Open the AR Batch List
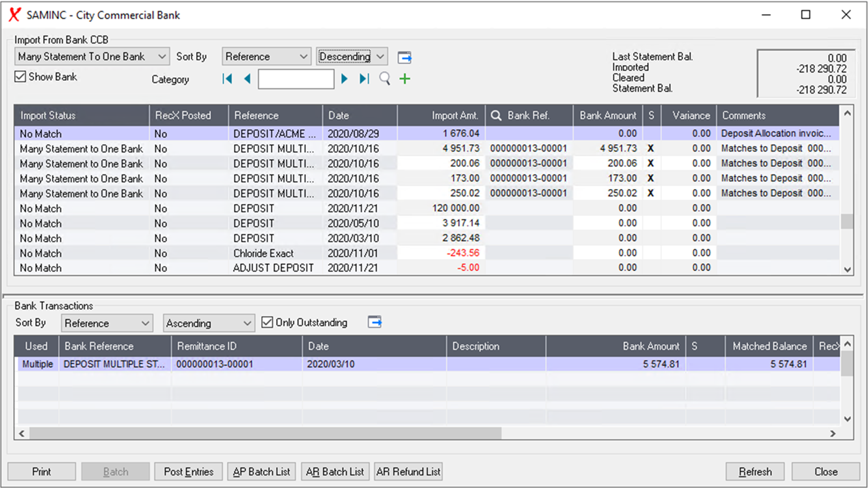The image size is (868, 488). pos(335,472)
